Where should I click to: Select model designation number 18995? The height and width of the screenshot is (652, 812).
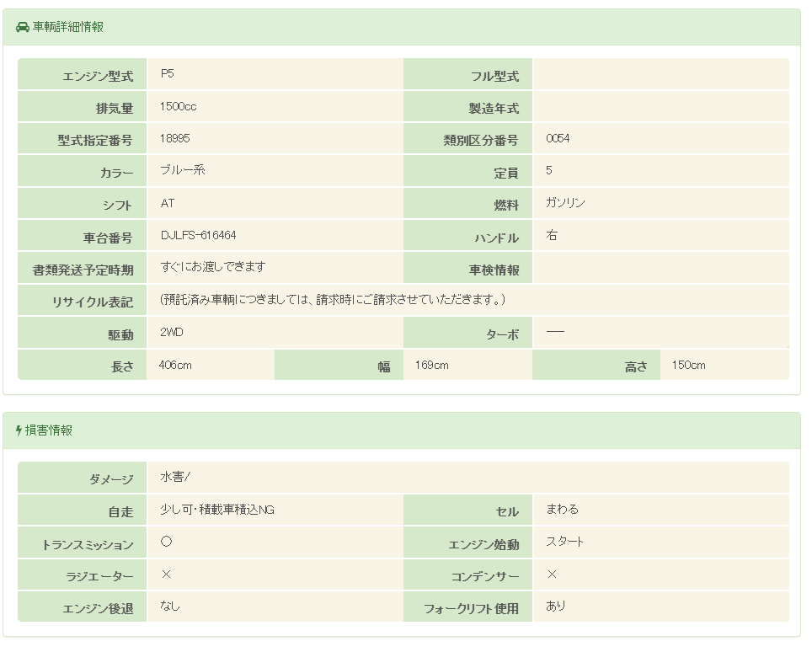pyautogui.click(x=175, y=139)
